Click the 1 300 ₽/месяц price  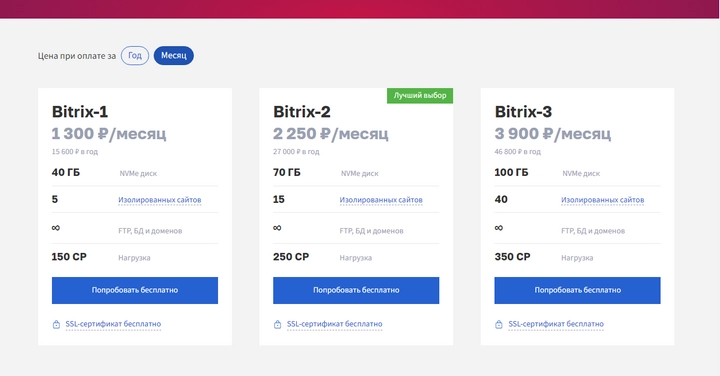pos(109,134)
